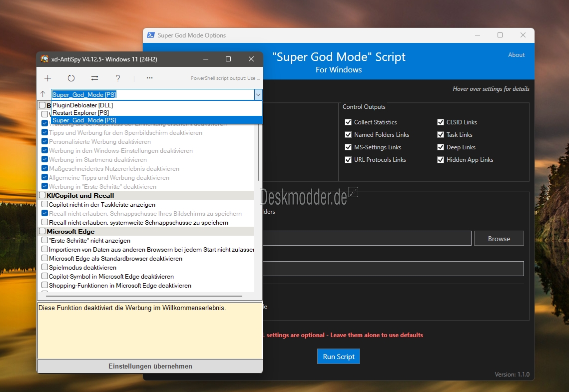Check Shopping-Funktionen in Microsoft Edge deaktivieren
The image size is (569, 392).
[44, 285]
